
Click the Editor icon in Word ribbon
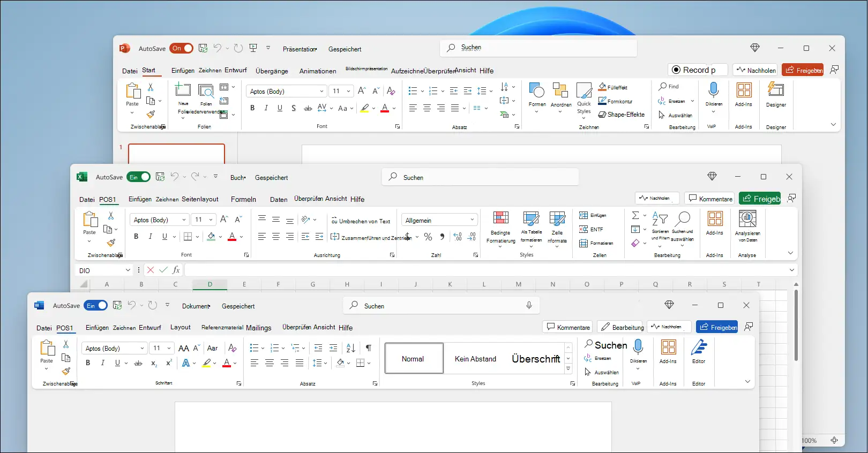(699, 348)
